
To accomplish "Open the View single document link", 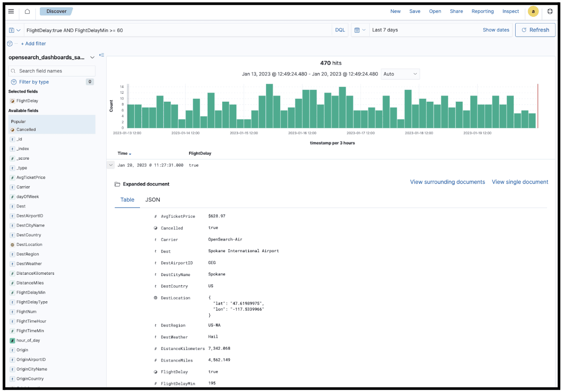I will click(520, 182).
